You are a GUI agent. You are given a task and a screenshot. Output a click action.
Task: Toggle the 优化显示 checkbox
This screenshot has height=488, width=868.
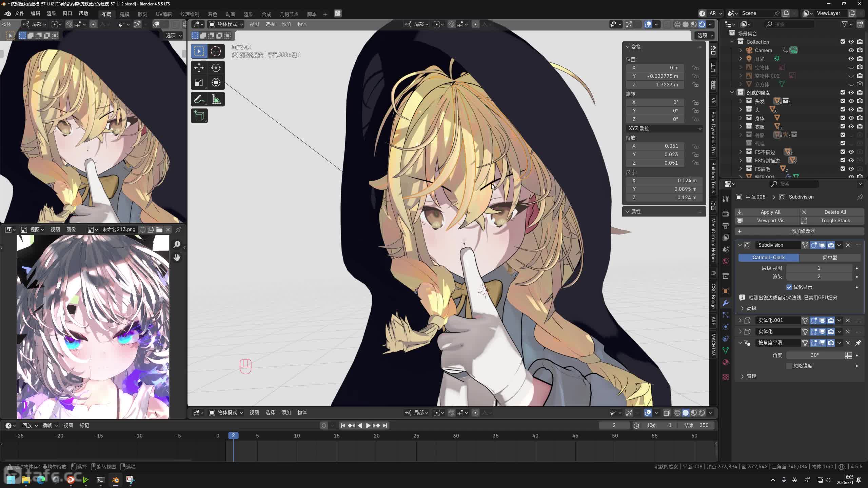pyautogui.click(x=789, y=287)
